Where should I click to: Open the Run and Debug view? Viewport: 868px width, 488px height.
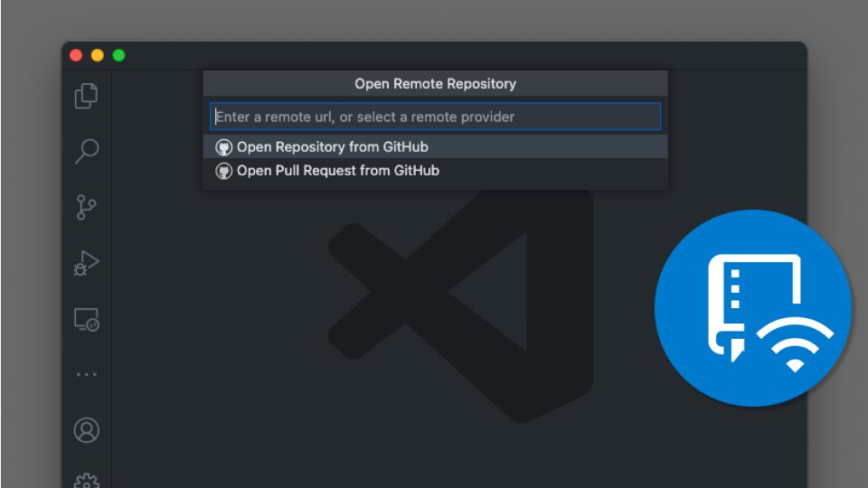pyautogui.click(x=86, y=263)
